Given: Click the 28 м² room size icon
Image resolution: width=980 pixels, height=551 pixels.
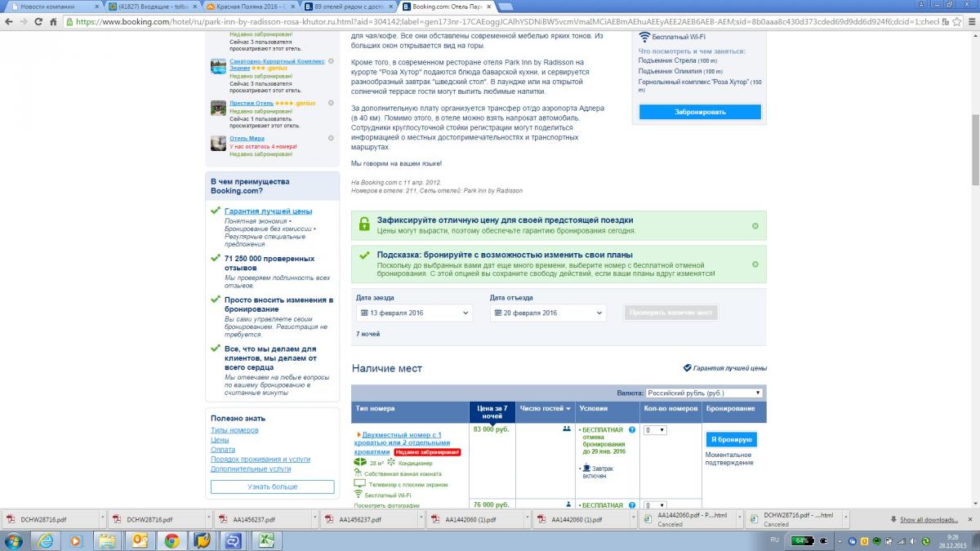Looking at the screenshot, I should coord(360,462).
